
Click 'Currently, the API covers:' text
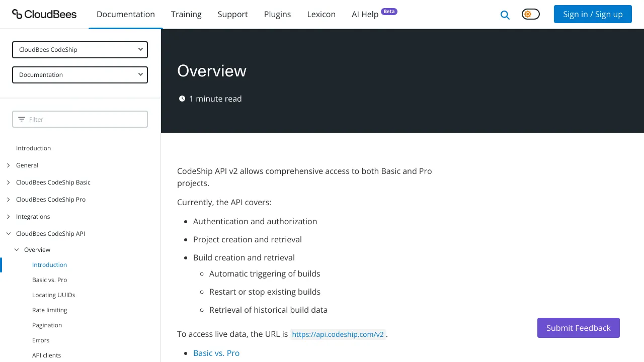coord(224,203)
